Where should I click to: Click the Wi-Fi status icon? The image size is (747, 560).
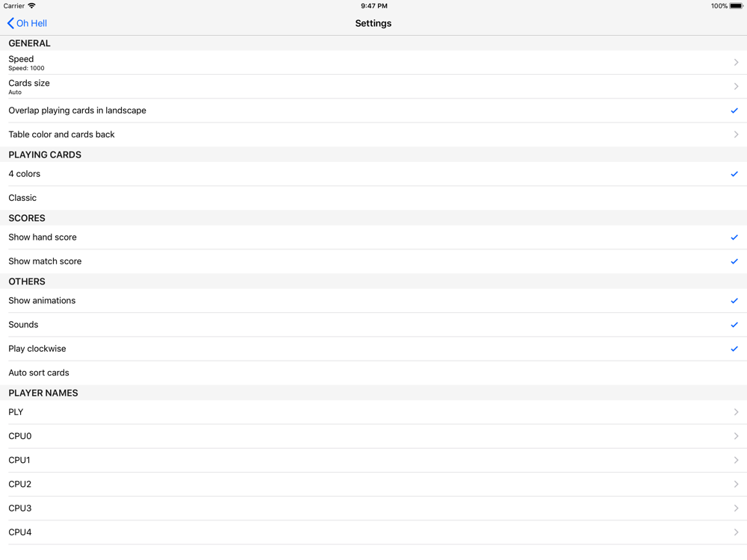(x=32, y=6)
